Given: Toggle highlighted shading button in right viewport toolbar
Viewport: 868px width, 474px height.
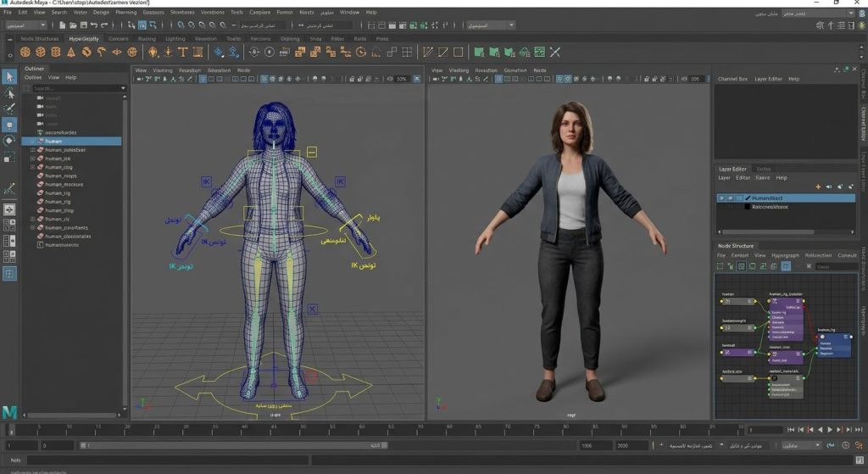Looking at the screenshot, I should [559, 79].
